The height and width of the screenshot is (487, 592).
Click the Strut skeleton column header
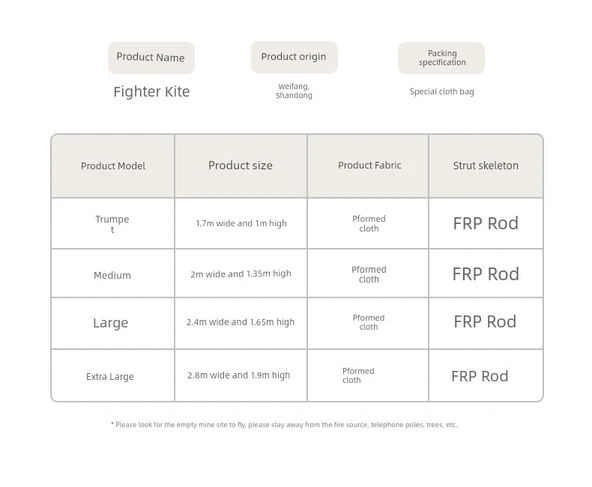[x=486, y=166]
